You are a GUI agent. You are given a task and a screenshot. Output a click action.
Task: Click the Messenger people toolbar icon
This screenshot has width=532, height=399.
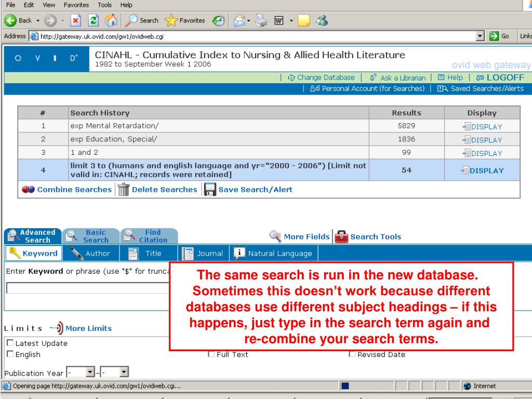click(322, 21)
